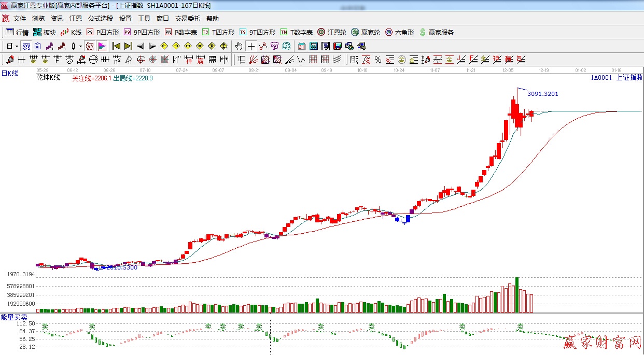Open the 江恩轮 Gann wheel
644x355 pixels.
click(x=332, y=32)
